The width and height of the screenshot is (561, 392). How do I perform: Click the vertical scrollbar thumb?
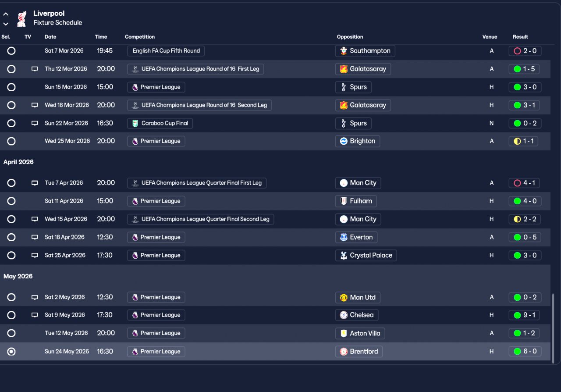[554, 328]
